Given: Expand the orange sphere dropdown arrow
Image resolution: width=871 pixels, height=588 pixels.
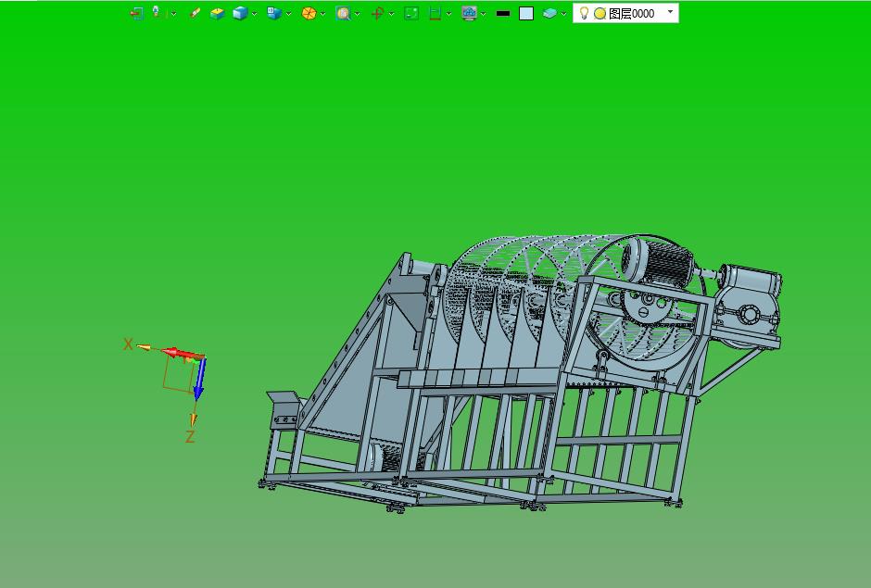Looking at the screenshot, I should 322,14.
